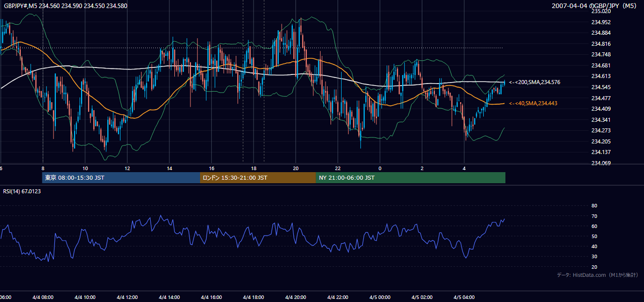
Task: Click the 4/4 14:00 date label
Action: click(170, 297)
